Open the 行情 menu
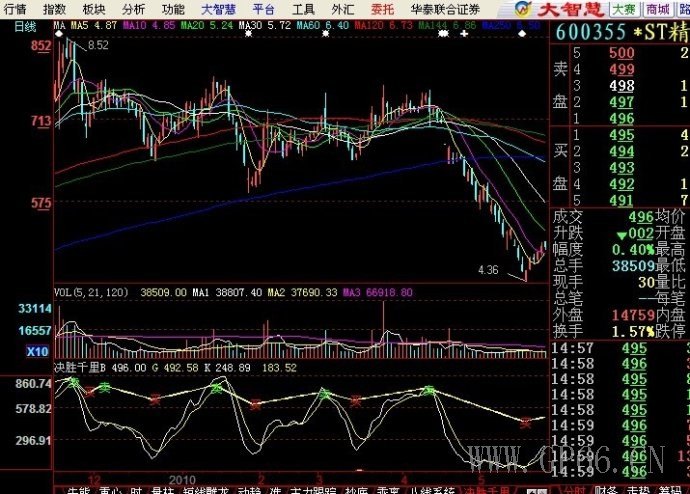Screen dimensions: 690x494 (x=16, y=8)
